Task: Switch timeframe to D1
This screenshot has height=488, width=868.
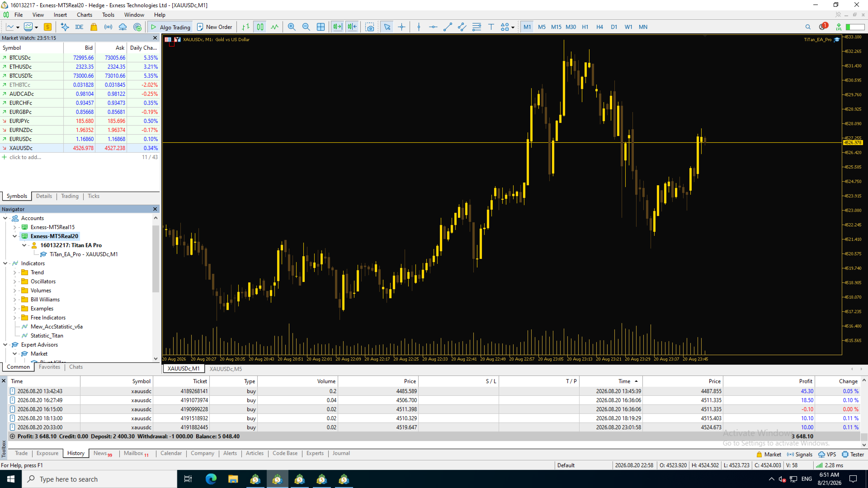Action: tap(614, 27)
